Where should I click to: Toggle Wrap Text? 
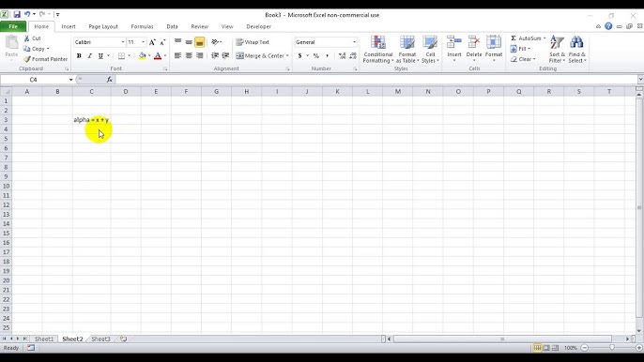(x=253, y=42)
